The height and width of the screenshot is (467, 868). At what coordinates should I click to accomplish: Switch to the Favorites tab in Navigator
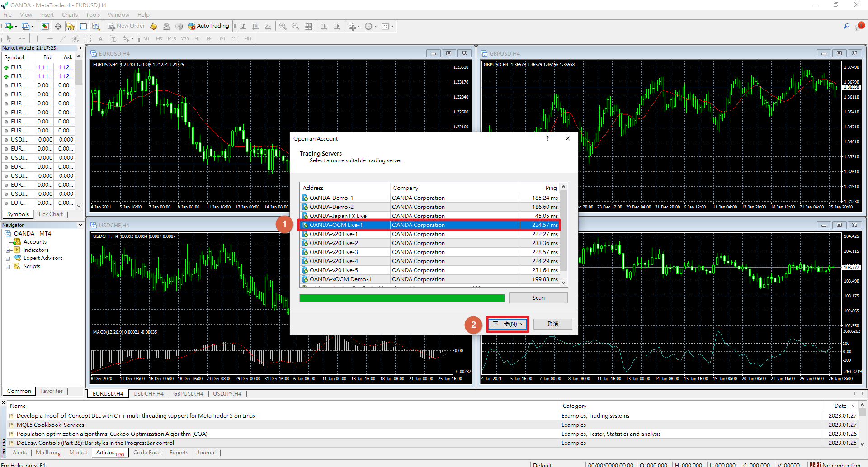click(x=52, y=391)
